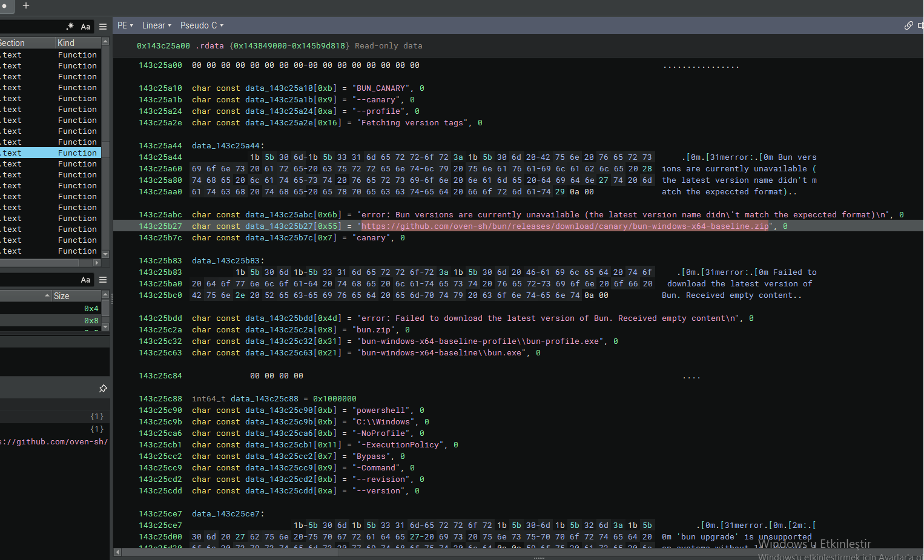The image size is (924, 560).
Task: Click the "bun.zip" string
Action: tap(374, 330)
